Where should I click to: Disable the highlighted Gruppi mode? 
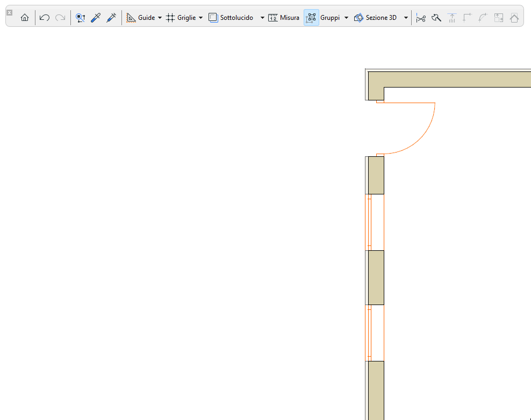tap(311, 17)
